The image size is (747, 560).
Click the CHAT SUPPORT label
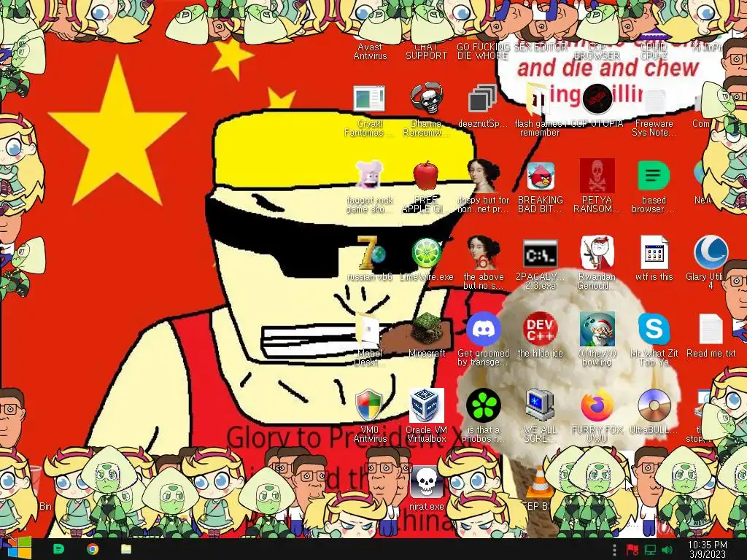click(x=426, y=52)
